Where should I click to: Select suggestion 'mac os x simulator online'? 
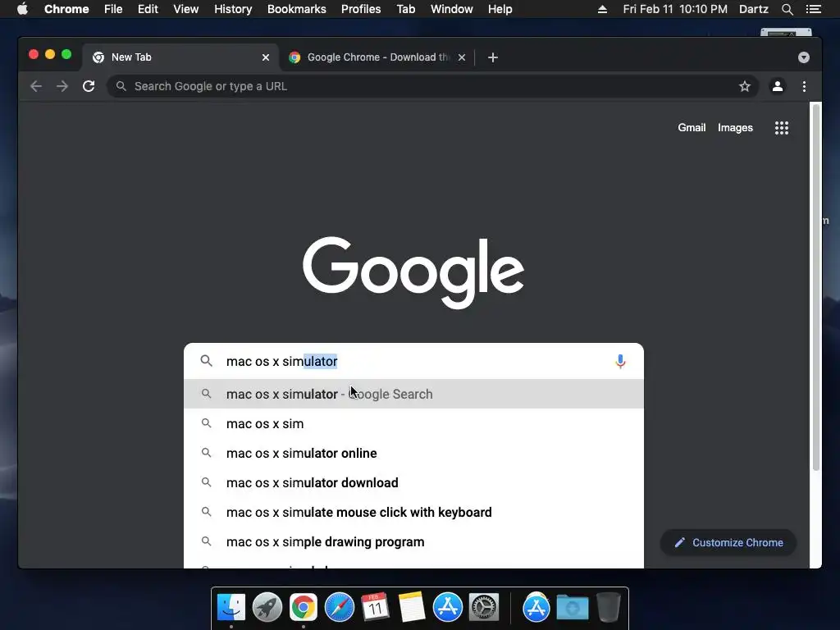point(413,453)
